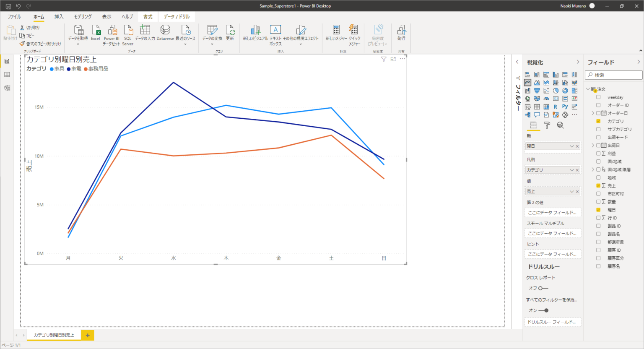Select the Python visual icon
This screenshot has width=644, height=349.
point(565,107)
